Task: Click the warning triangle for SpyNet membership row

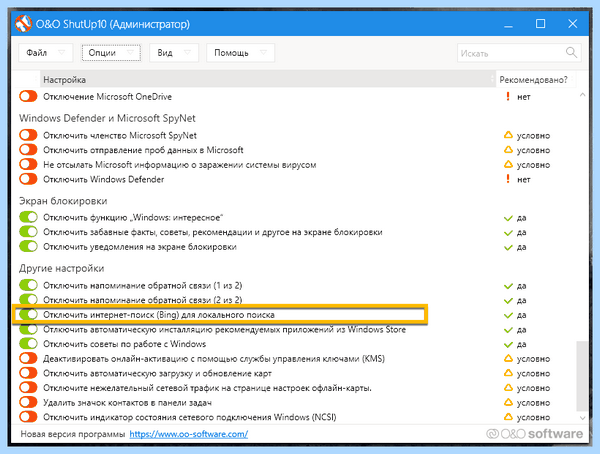Action: [x=508, y=135]
